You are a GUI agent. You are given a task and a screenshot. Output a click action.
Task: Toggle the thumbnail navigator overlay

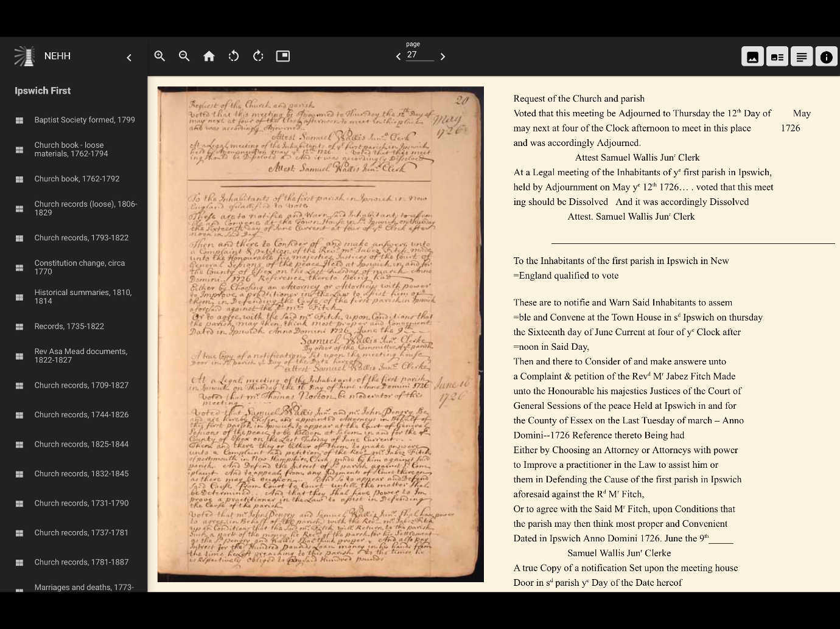click(282, 56)
